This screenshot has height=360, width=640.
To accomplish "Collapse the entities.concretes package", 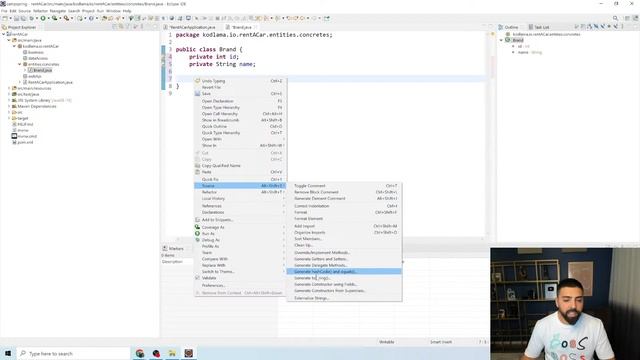I will pos(20,64).
